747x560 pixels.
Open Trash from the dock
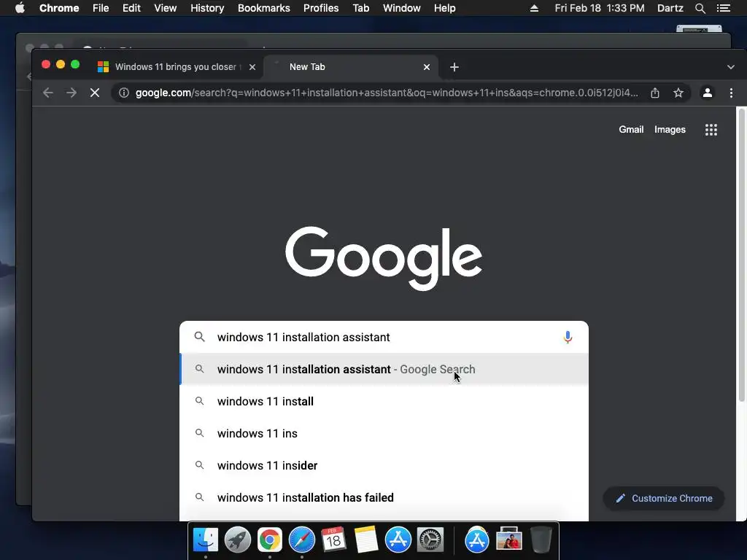point(541,540)
